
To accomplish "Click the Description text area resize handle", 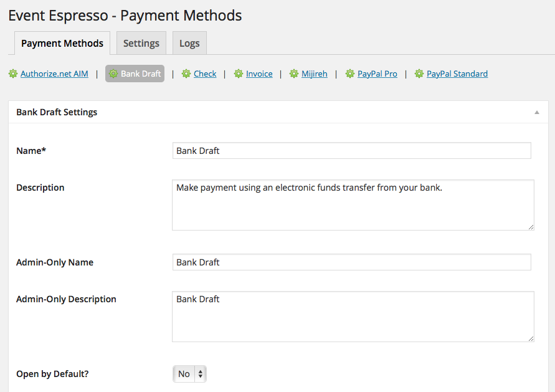I will (x=531, y=227).
